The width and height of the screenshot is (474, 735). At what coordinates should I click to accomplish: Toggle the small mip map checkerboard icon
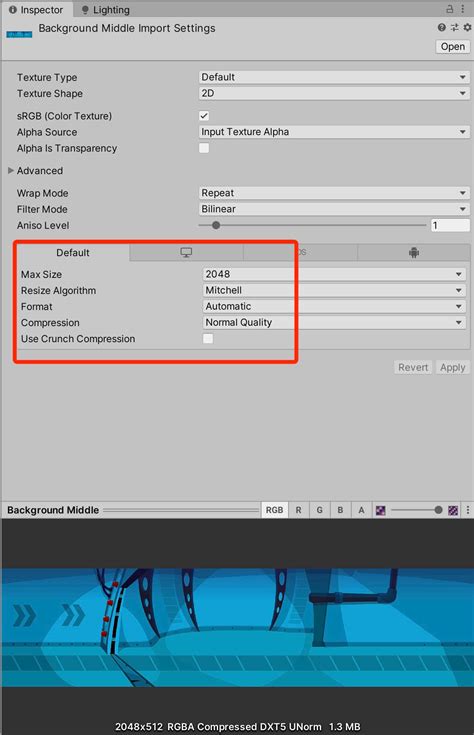click(x=381, y=510)
